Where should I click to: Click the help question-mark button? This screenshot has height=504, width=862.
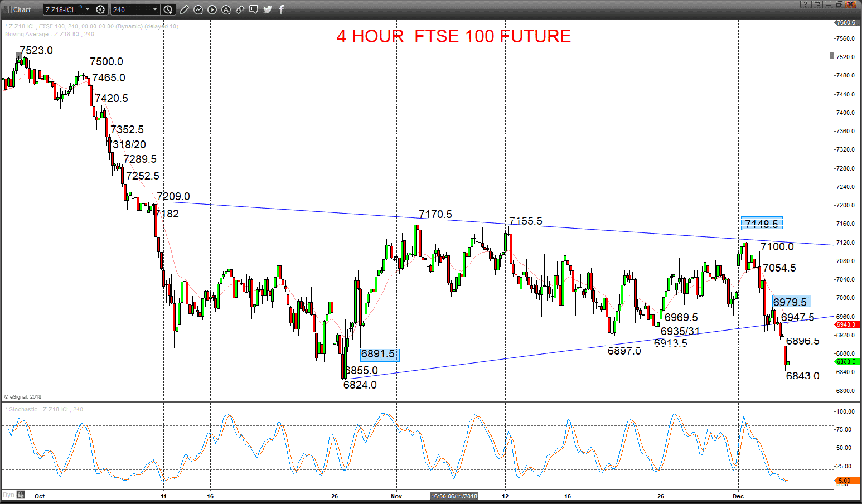805,4
